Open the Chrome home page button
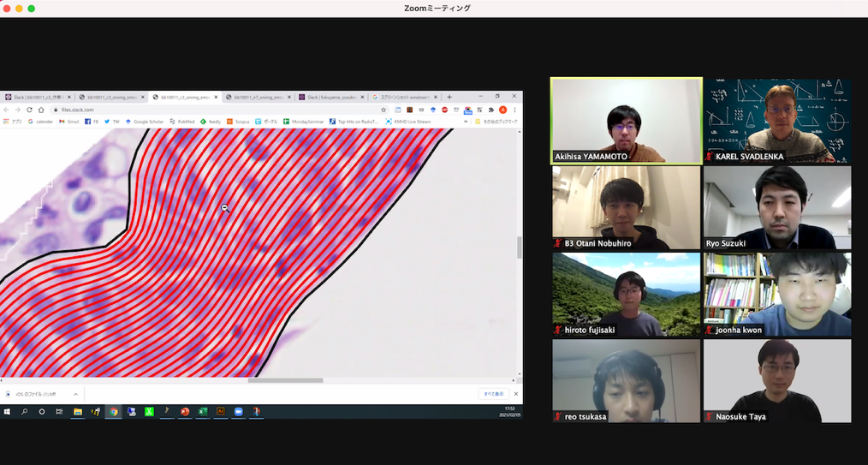This screenshot has height=465, width=868. 41,110
